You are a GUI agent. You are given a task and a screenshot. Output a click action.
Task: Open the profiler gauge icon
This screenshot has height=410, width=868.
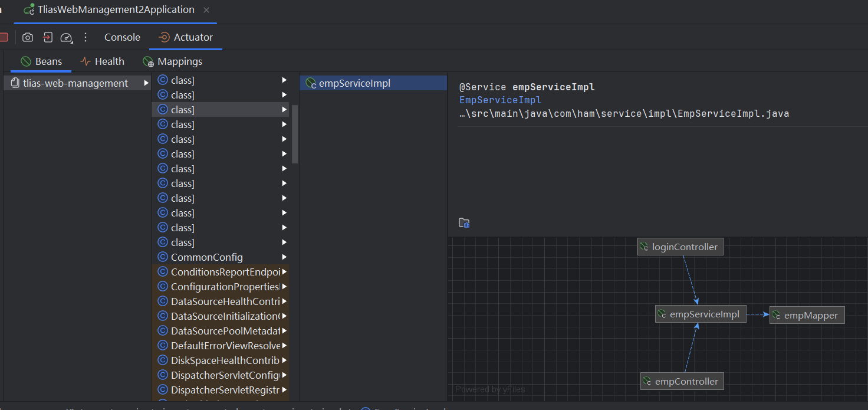66,37
